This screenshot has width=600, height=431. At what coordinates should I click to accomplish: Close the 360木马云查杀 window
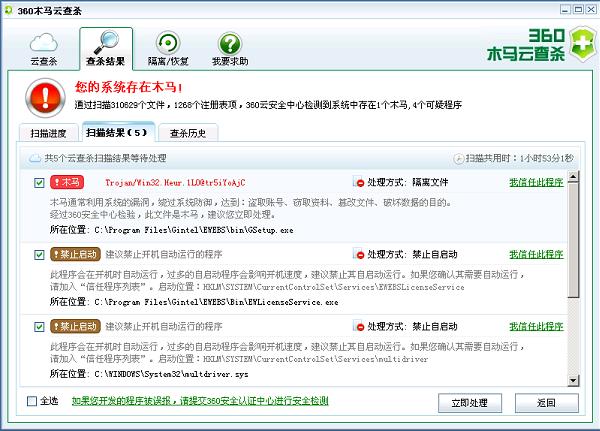click(591, 10)
